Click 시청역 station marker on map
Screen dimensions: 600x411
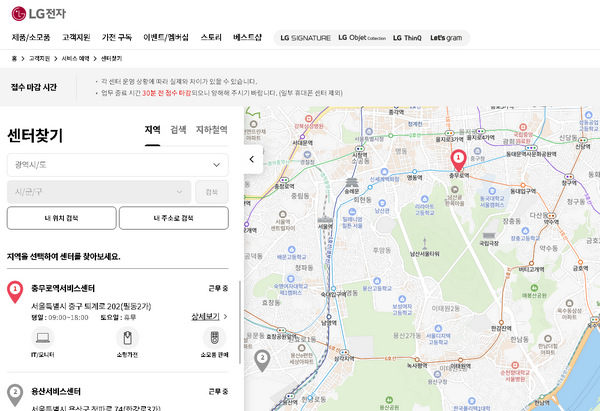pyautogui.click(x=360, y=148)
